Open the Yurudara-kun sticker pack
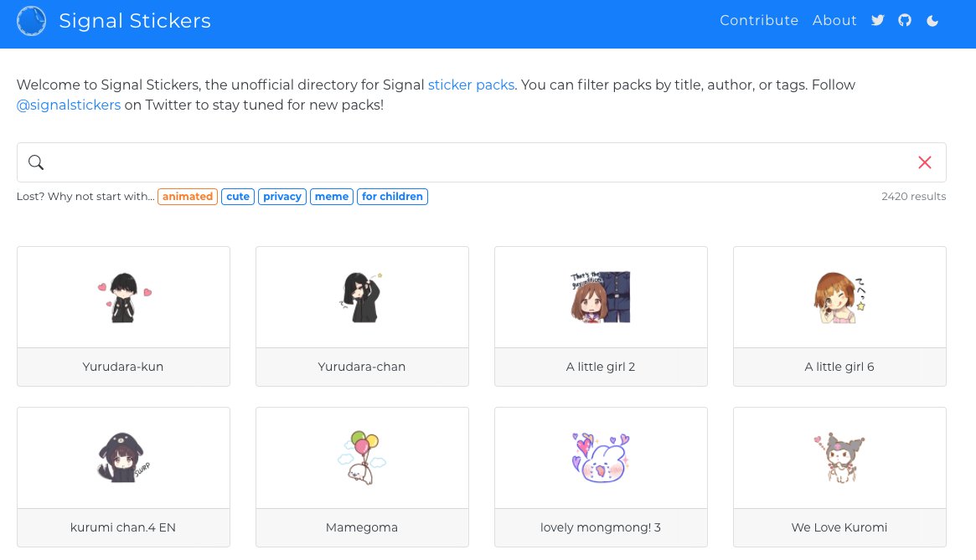 [x=123, y=316]
